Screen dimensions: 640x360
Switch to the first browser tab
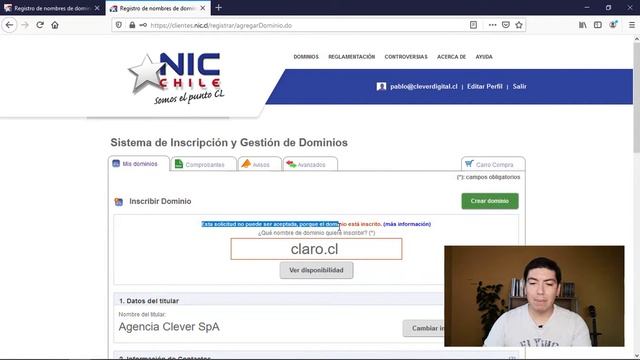coord(52,8)
